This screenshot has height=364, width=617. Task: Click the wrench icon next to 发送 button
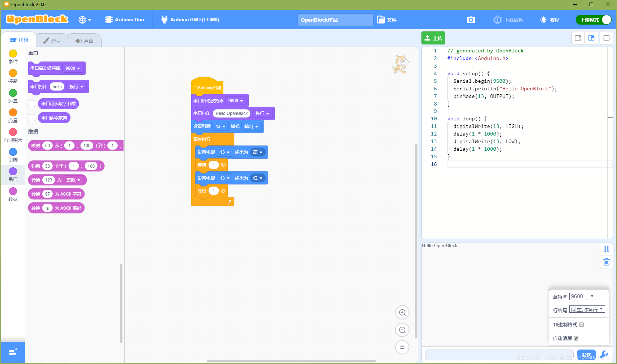(x=604, y=355)
